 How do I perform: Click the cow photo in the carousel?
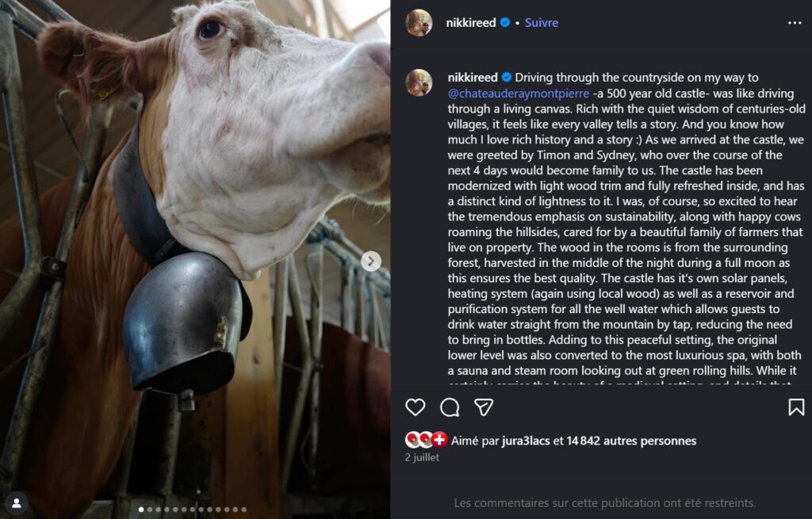click(195, 238)
